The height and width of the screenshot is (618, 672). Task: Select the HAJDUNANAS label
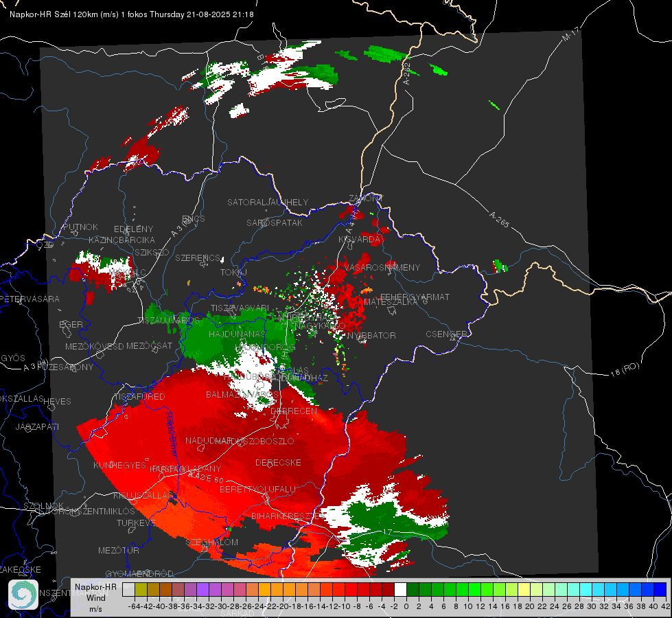point(237,334)
